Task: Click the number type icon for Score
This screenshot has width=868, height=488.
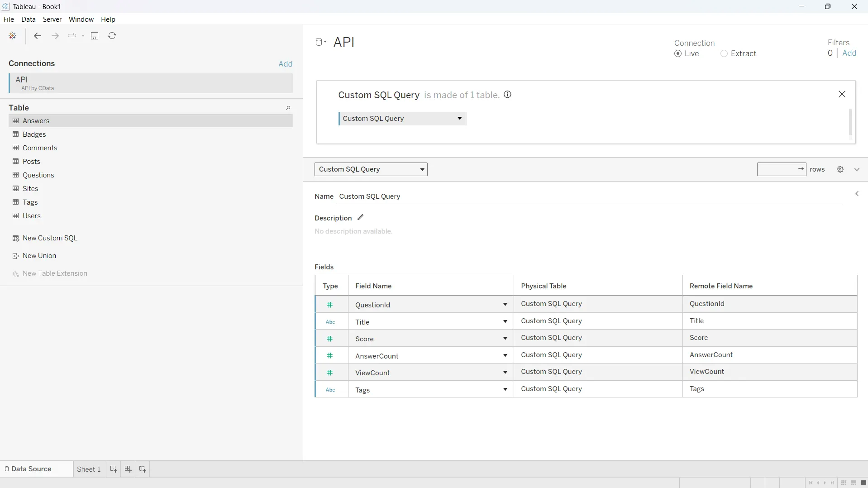Action: coord(330,339)
